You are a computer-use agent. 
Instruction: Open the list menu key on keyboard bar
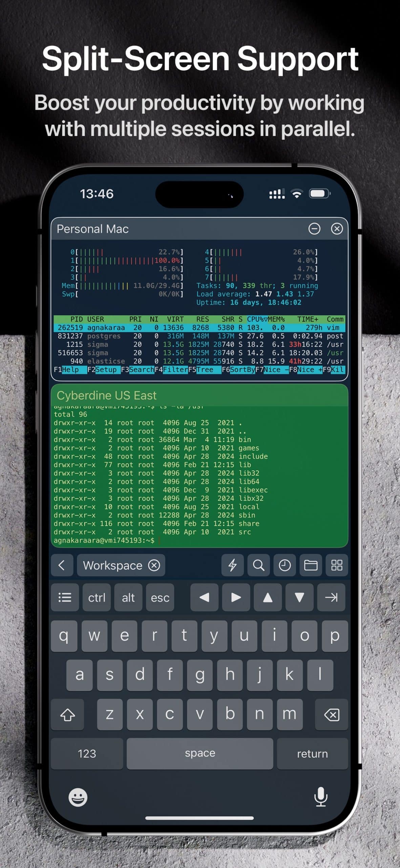coord(65,597)
